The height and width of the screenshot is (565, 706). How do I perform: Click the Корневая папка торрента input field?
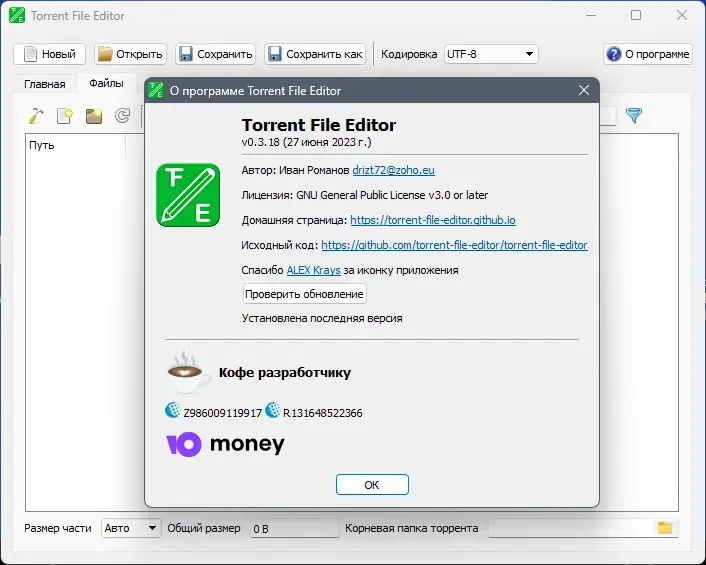pyautogui.click(x=572, y=528)
